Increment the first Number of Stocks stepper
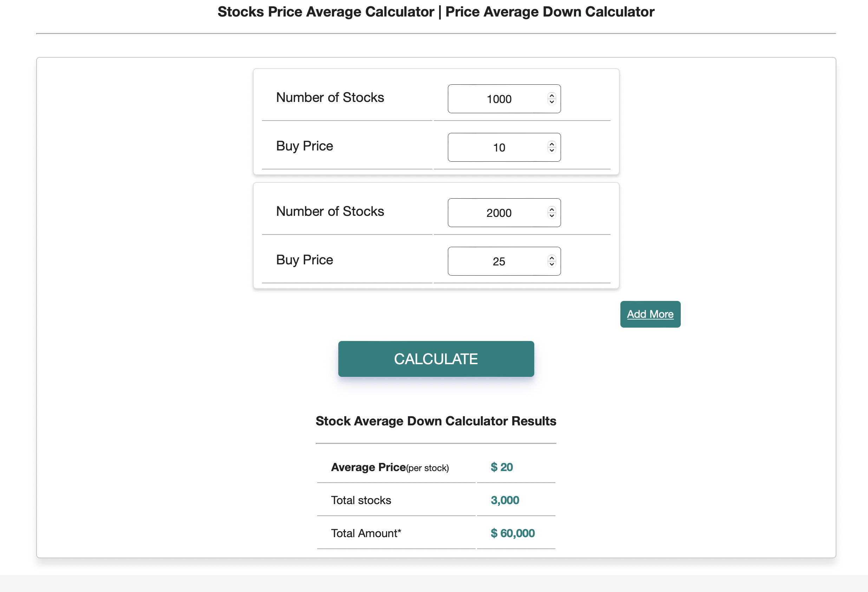The width and height of the screenshot is (868, 592). click(x=552, y=96)
